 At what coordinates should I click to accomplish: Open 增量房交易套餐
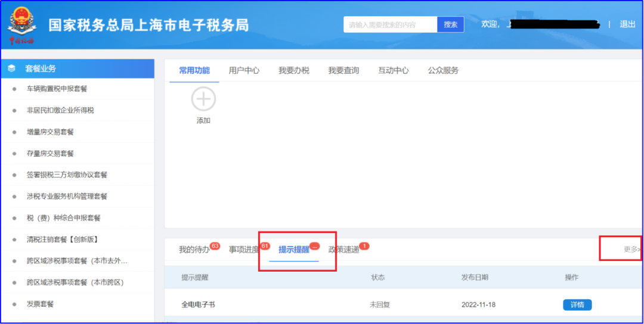pyautogui.click(x=50, y=132)
